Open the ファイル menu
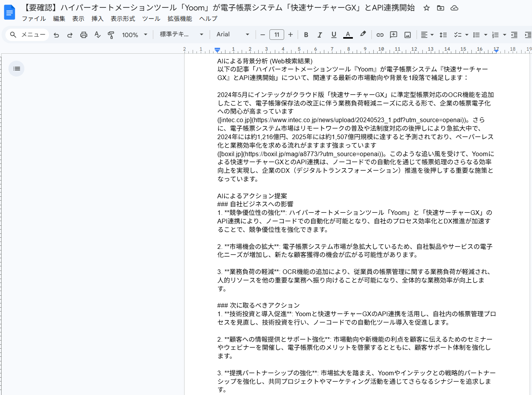 pos(34,19)
